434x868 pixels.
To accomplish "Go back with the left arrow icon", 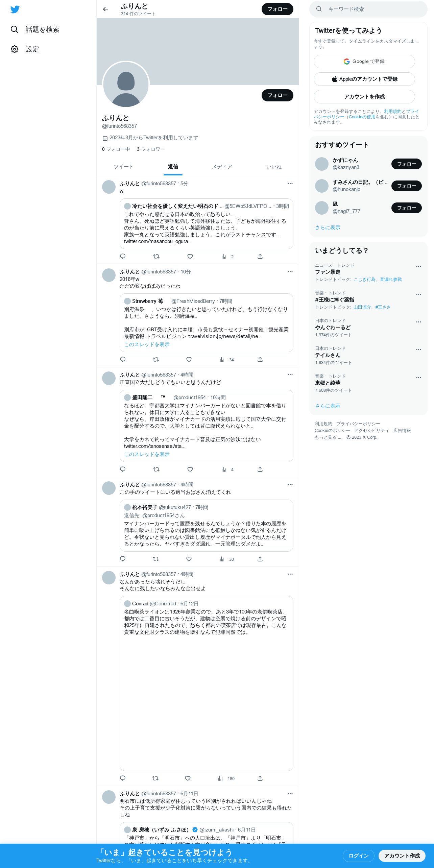I will pyautogui.click(x=106, y=9).
